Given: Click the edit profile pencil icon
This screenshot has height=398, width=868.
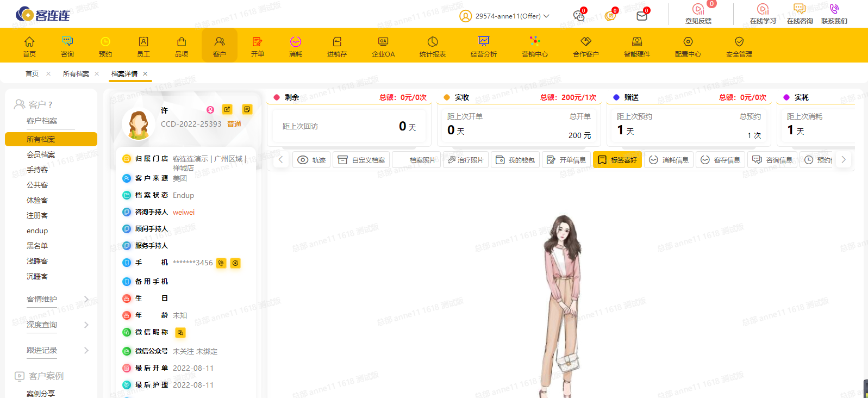Looking at the screenshot, I should tap(227, 109).
